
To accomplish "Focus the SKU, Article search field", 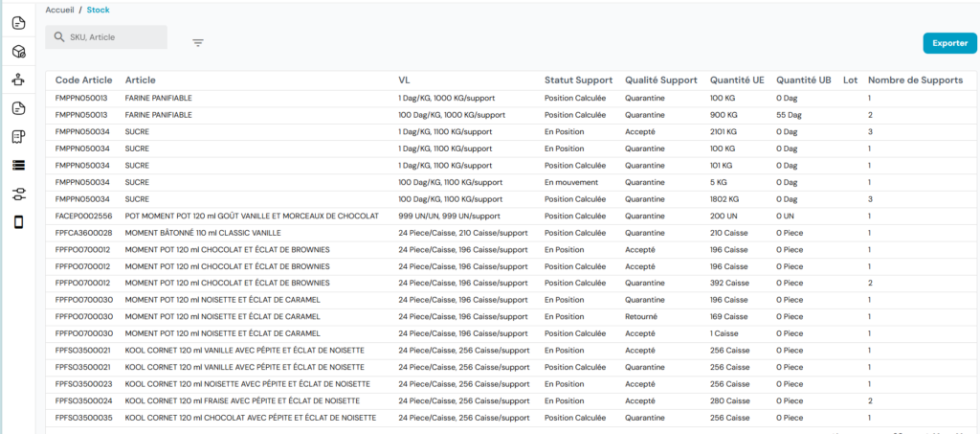I will (x=115, y=37).
